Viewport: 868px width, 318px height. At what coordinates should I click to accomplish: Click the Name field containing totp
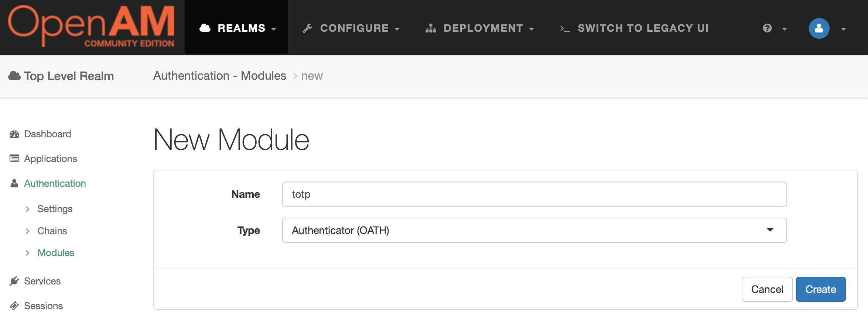coord(534,194)
